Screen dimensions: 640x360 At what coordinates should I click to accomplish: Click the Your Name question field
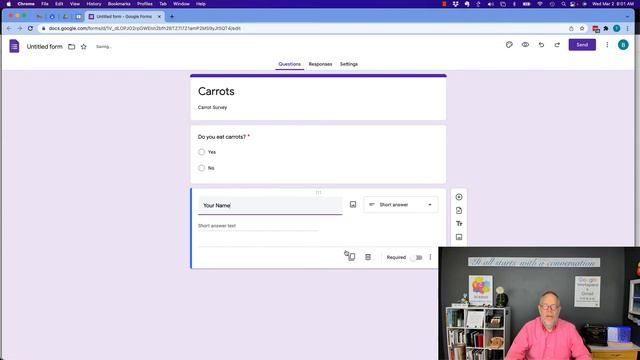click(x=270, y=205)
